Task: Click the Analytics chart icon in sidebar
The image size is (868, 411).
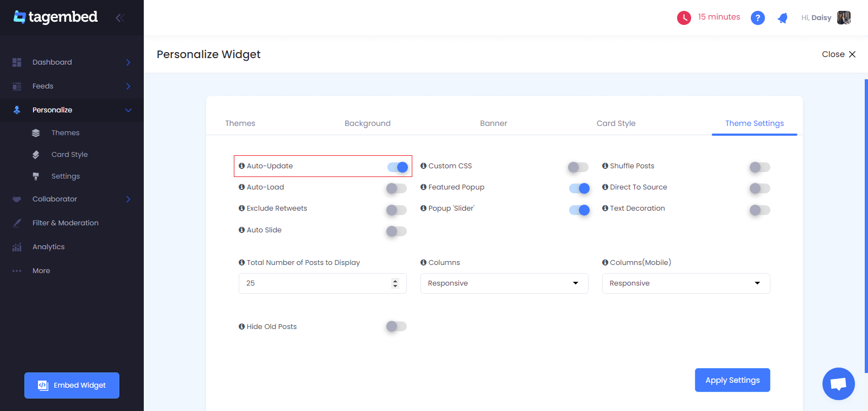Action: [17, 247]
